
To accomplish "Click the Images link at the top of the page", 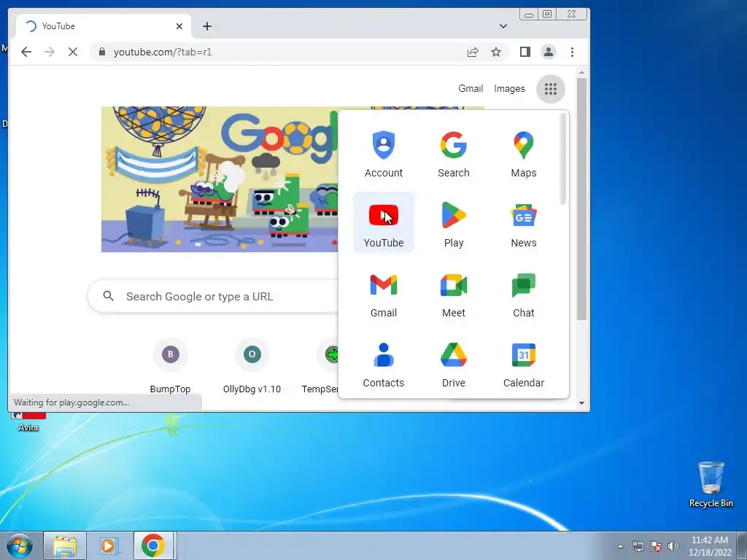I will [509, 88].
